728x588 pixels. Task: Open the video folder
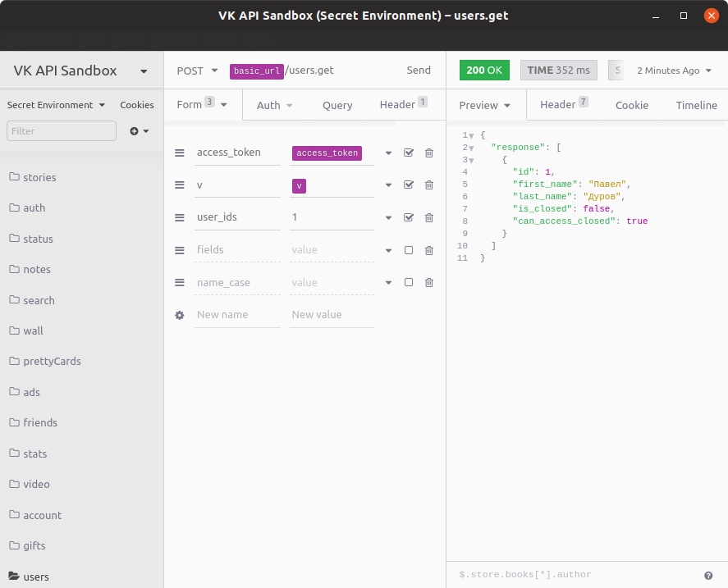click(x=29, y=484)
